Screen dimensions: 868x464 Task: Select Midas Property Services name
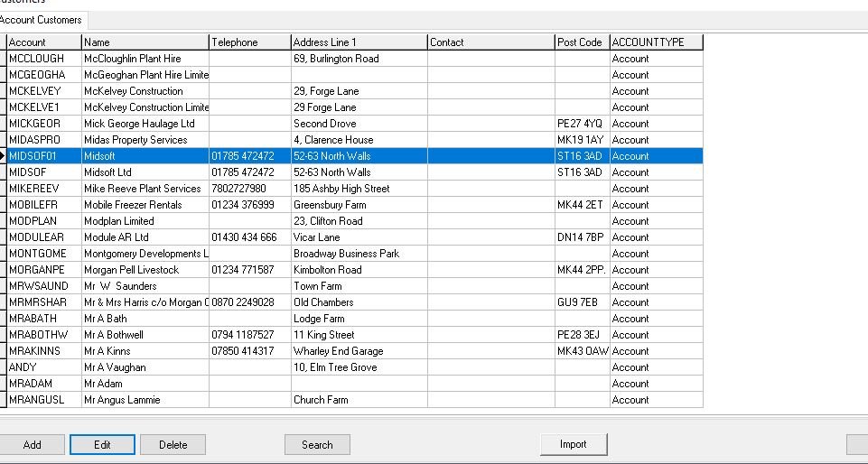click(x=145, y=140)
